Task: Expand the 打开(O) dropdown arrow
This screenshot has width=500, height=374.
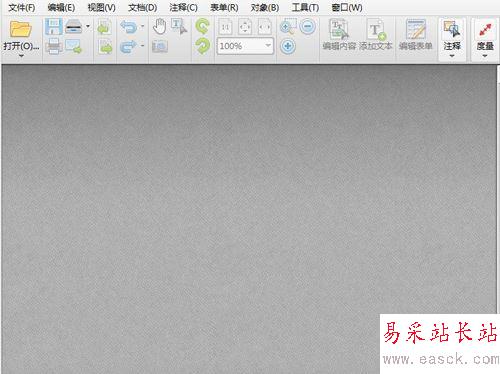Action: pyautogui.click(x=21, y=56)
